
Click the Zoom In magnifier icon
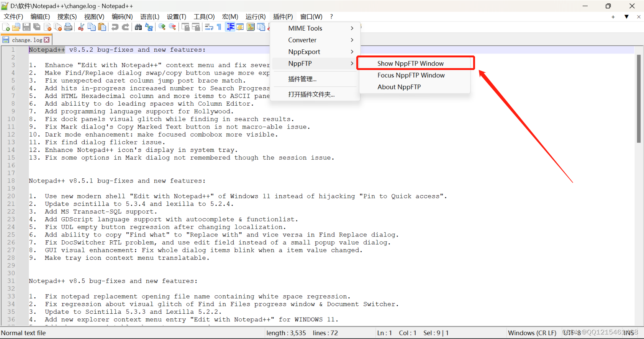coord(162,27)
